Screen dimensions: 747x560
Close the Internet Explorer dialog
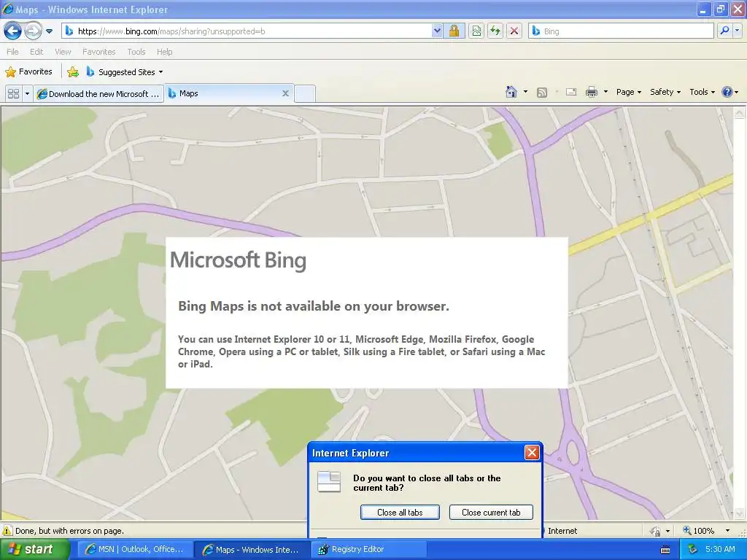[x=532, y=452]
